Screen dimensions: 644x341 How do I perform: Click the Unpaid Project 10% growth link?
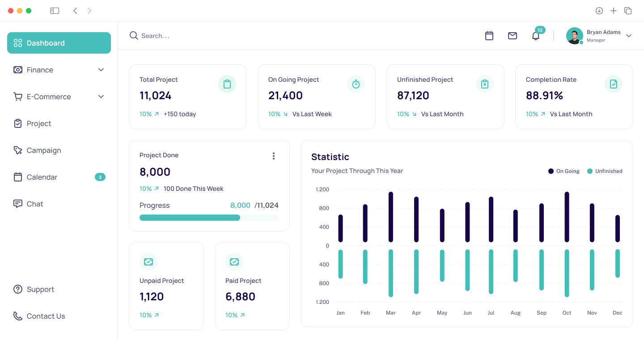pyautogui.click(x=149, y=315)
